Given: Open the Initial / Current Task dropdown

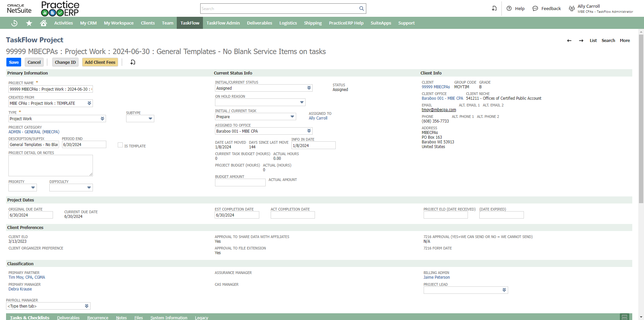Looking at the screenshot, I should (x=292, y=117).
